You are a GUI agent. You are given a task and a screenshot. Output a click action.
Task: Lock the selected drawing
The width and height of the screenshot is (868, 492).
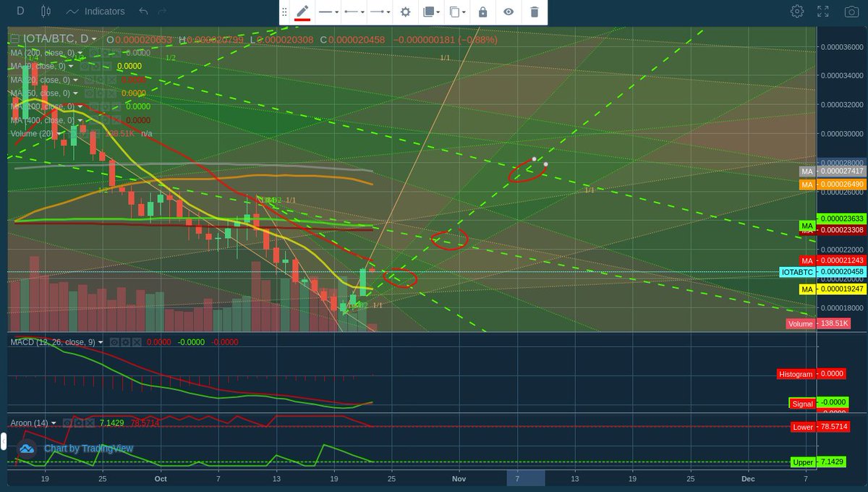pos(482,12)
